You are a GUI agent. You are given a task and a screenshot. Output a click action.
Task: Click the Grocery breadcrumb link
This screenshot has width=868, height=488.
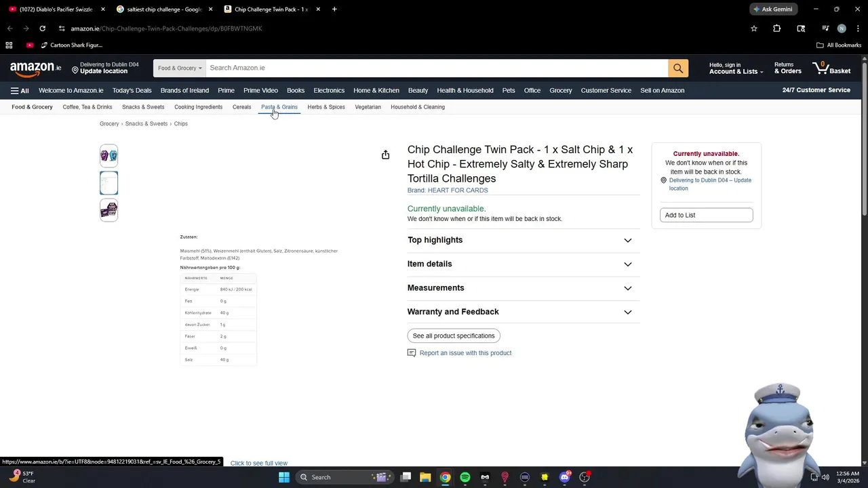(x=109, y=124)
